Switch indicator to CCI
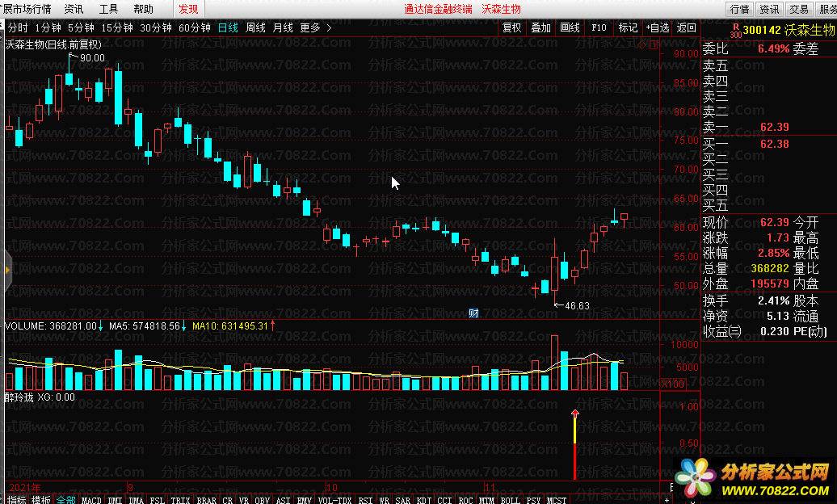 (444, 500)
